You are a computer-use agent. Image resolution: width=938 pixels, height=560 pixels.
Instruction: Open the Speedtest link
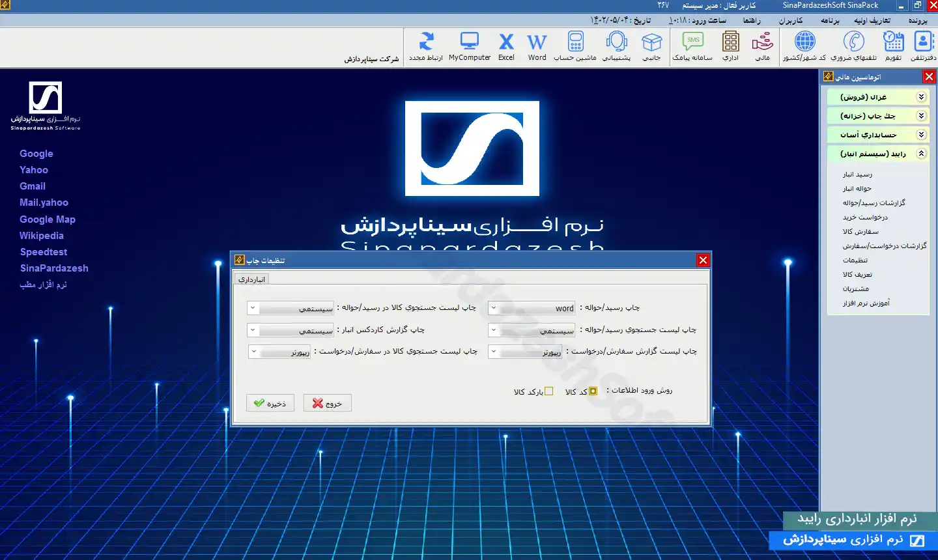44,252
